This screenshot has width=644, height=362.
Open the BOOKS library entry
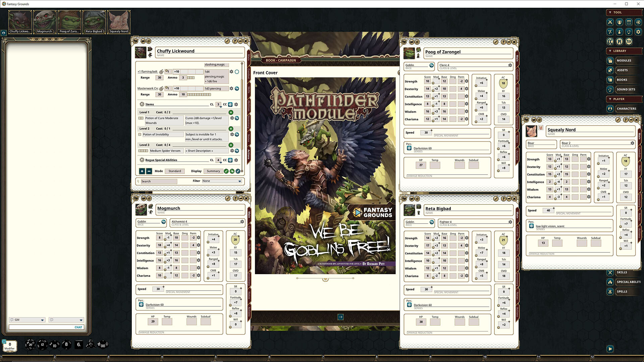623,80
